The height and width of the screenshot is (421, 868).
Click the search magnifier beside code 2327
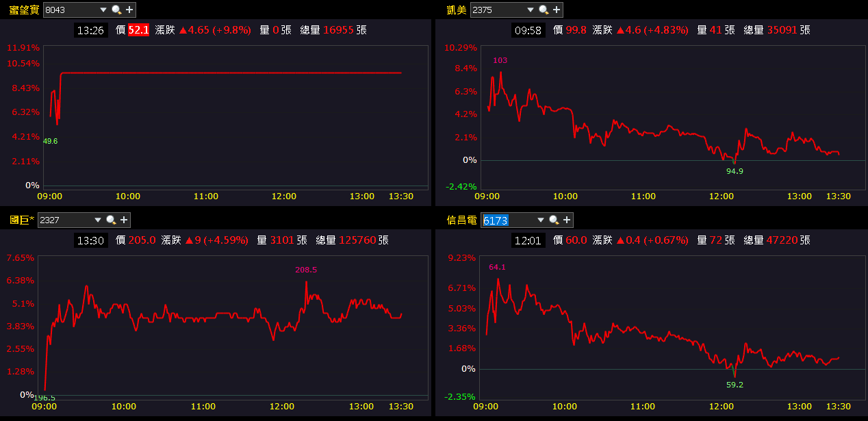pos(111,220)
